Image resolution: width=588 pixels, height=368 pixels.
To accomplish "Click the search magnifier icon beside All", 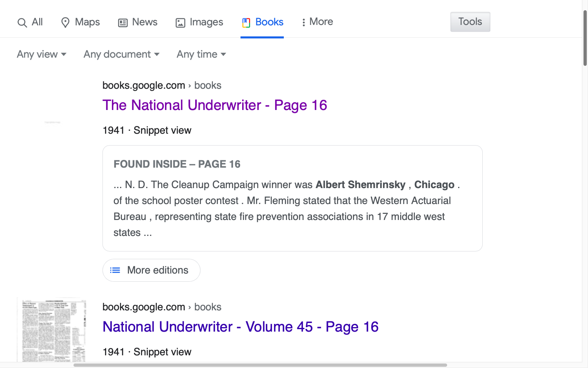I will click(x=22, y=22).
